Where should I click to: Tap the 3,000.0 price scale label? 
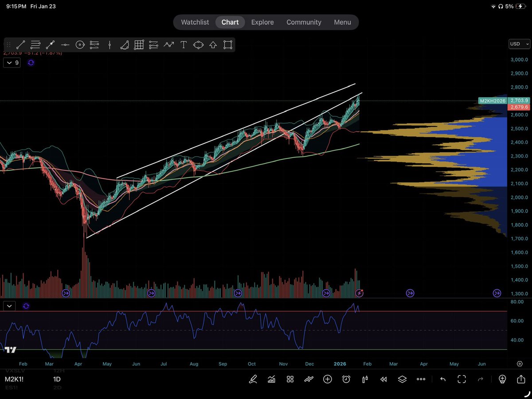click(519, 59)
